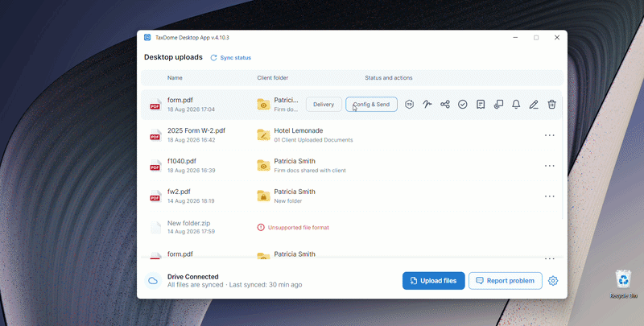Viewport: 644px width, 326px height.
Task: Click the locked folder icon in fw2.pdf row
Action: [x=263, y=196]
